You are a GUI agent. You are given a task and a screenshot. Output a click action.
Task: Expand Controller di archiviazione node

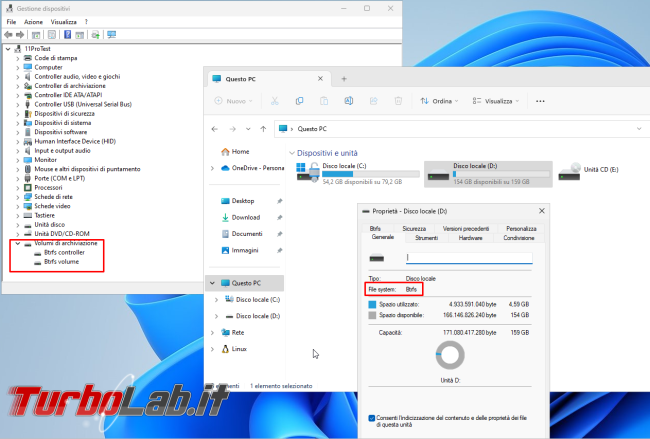tap(17, 86)
